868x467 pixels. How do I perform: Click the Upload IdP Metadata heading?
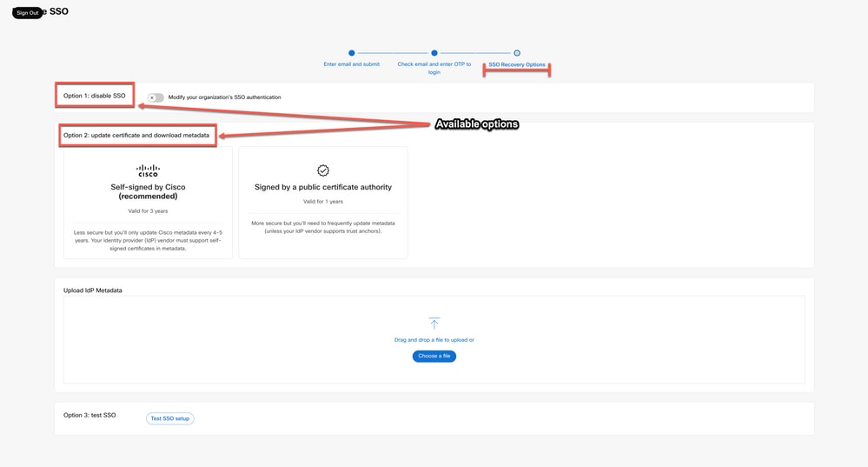[92, 290]
